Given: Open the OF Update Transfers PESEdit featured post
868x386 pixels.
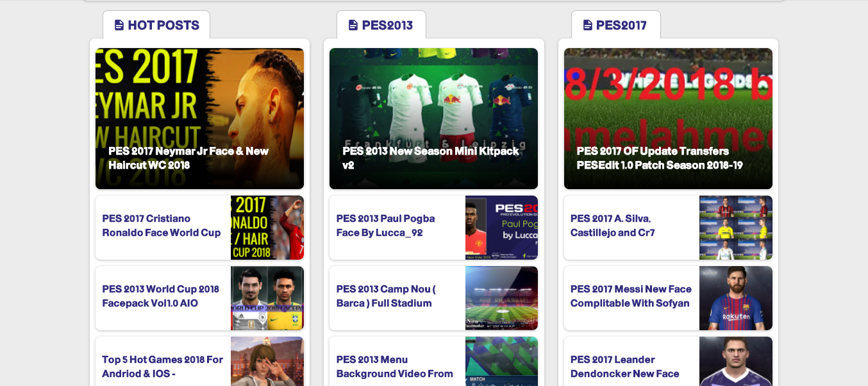Looking at the screenshot, I should (668, 119).
